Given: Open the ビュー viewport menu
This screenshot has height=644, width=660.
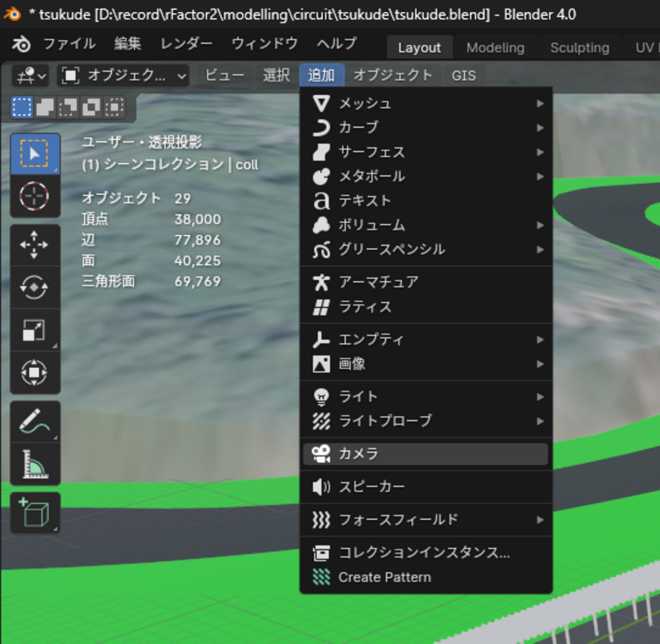Looking at the screenshot, I should coord(224,76).
